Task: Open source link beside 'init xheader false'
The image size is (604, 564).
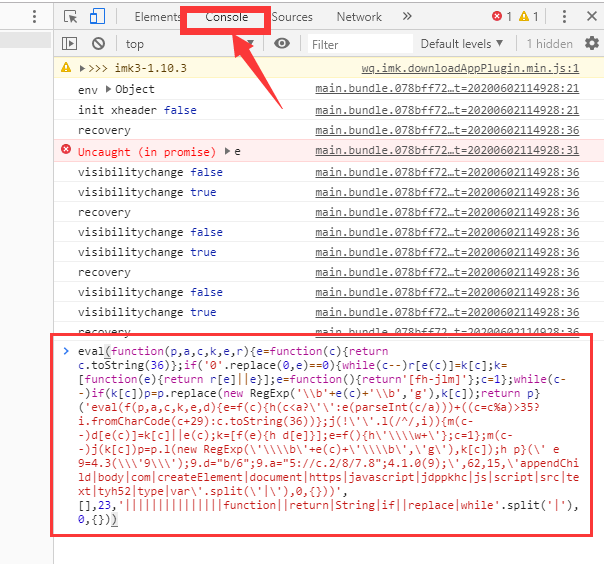Action: click(x=447, y=110)
